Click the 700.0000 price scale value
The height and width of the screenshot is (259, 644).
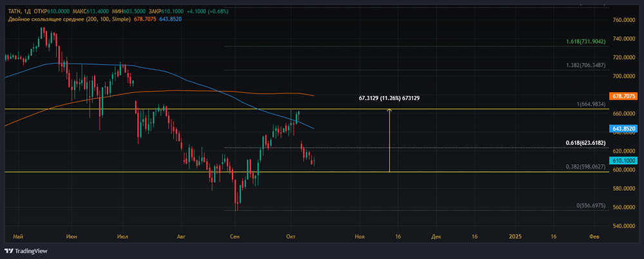coord(624,76)
